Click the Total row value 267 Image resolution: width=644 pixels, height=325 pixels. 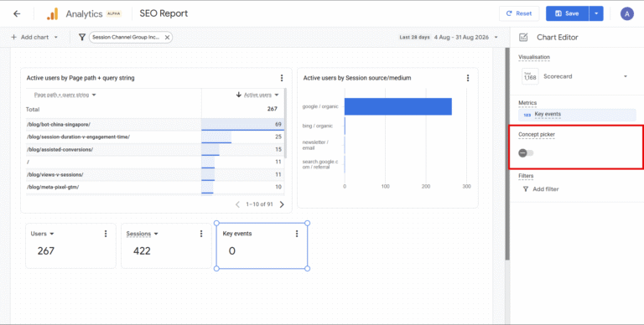point(273,109)
